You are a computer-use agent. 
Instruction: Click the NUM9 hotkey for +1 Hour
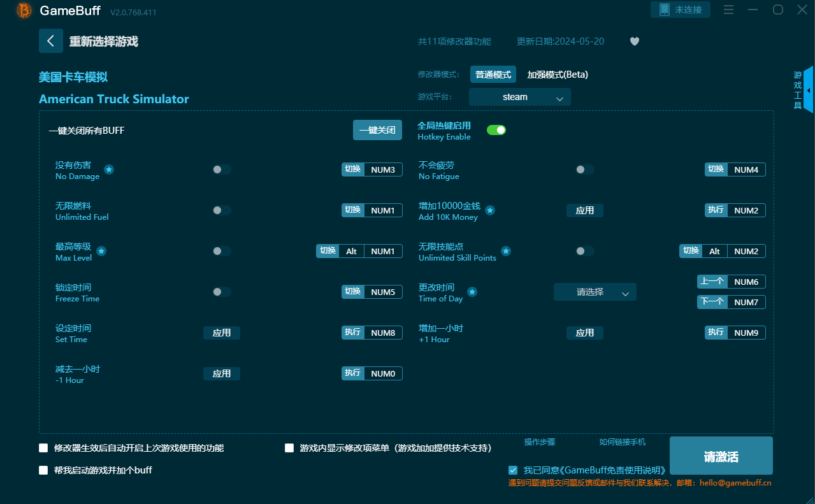click(747, 333)
